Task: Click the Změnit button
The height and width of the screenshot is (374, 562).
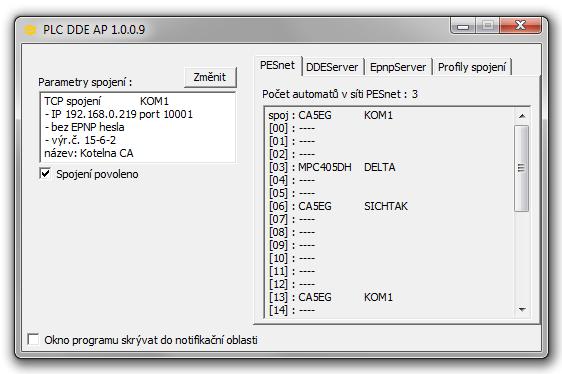Action: 210,77
